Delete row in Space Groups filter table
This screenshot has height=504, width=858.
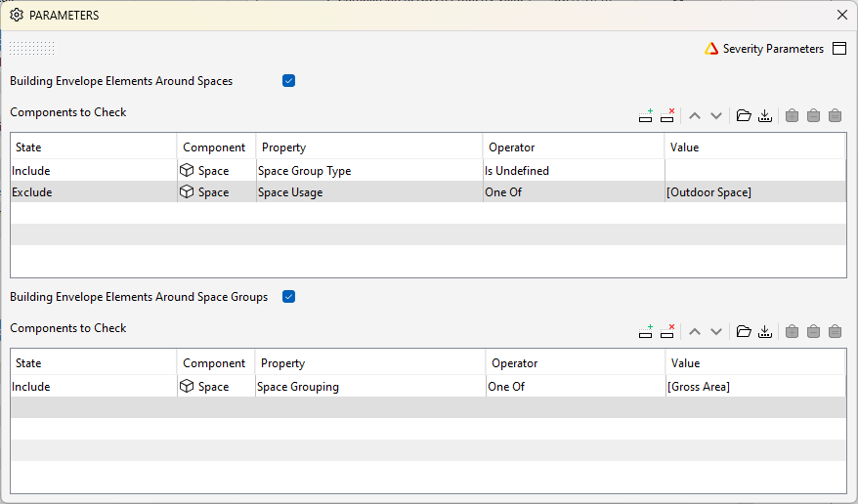point(667,332)
